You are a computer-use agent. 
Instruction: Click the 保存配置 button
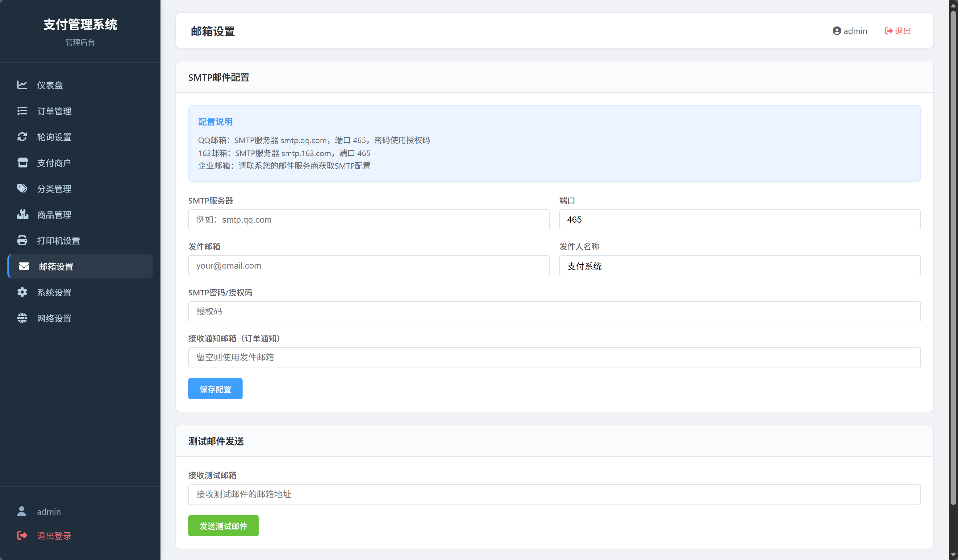(215, 389)
